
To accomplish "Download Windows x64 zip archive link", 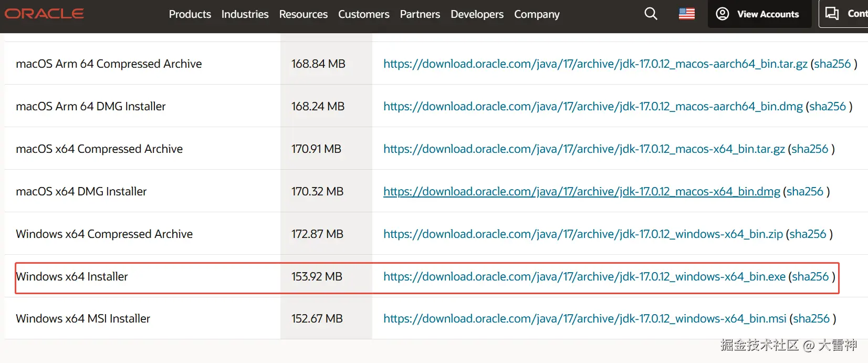I will coord(583,234).
